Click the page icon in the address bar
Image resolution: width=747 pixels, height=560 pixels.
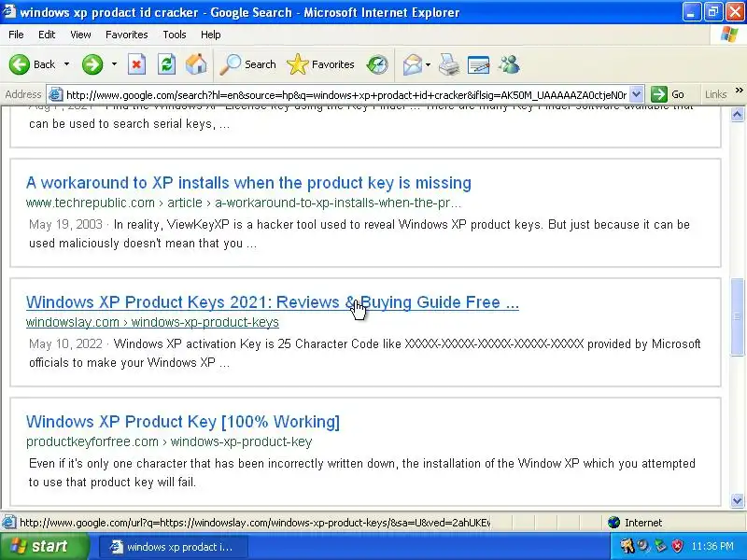pos(56,94)
